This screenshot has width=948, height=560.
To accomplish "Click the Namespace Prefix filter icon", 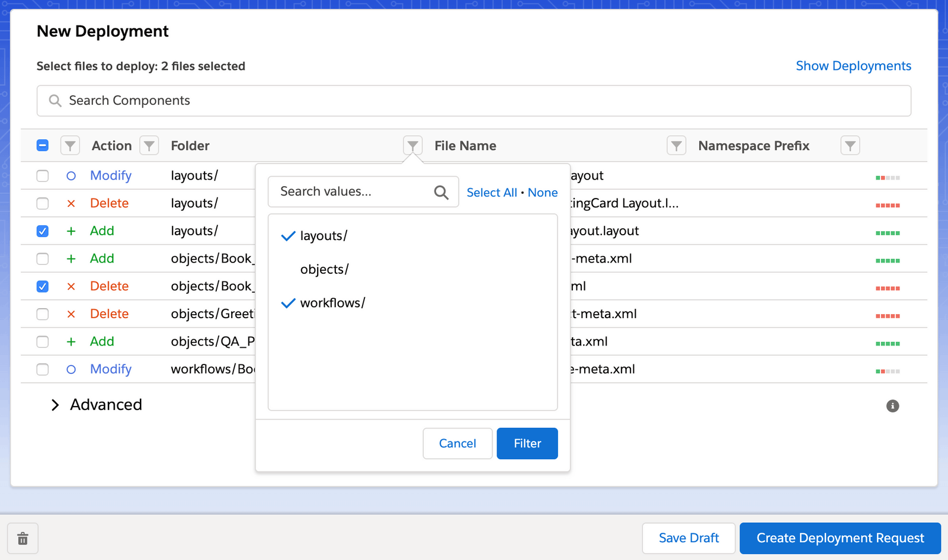I will [x=850, y=145].
